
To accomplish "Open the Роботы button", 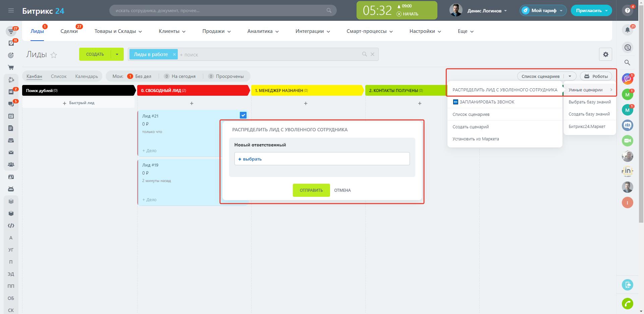I will pos(596,76).
